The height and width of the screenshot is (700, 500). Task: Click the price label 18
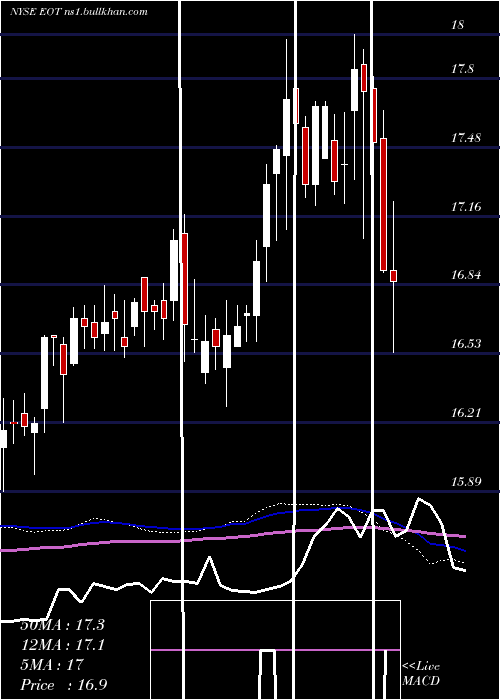click(458, 25)
